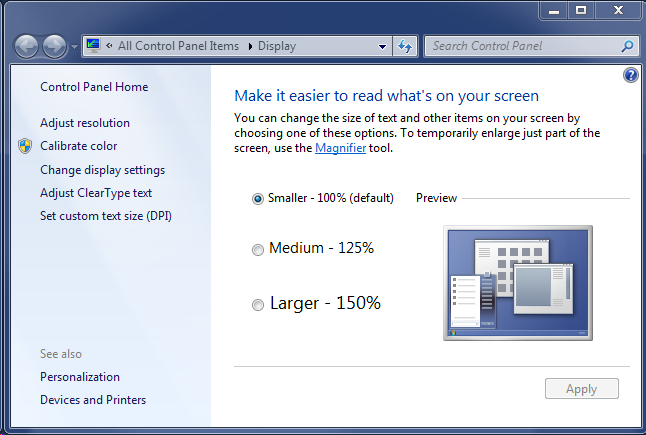The image size is (646, 435).
Task: Click the Magnifier tool link
Action: [x=340, y=148]
